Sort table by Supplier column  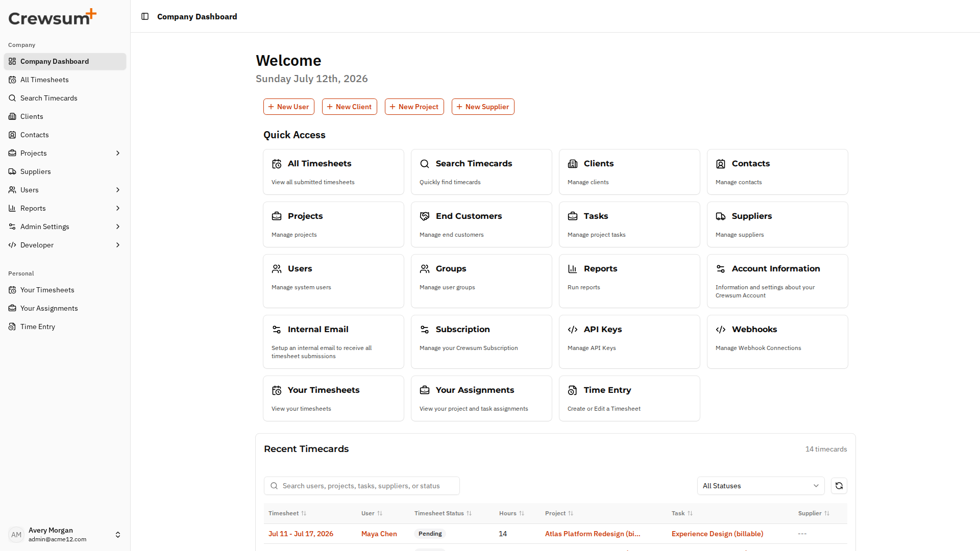(x=814, y=513)
